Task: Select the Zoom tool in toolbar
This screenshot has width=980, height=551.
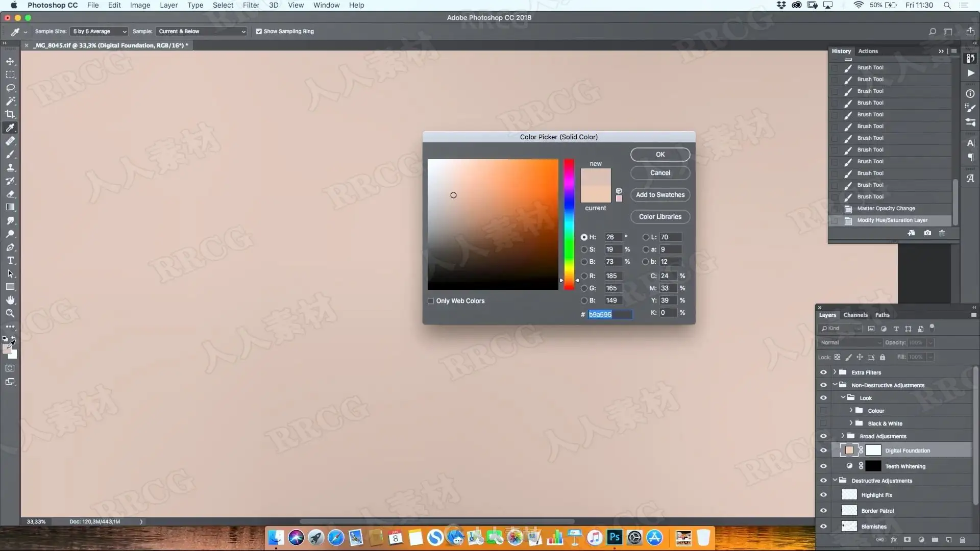Action: coord(10,313)
